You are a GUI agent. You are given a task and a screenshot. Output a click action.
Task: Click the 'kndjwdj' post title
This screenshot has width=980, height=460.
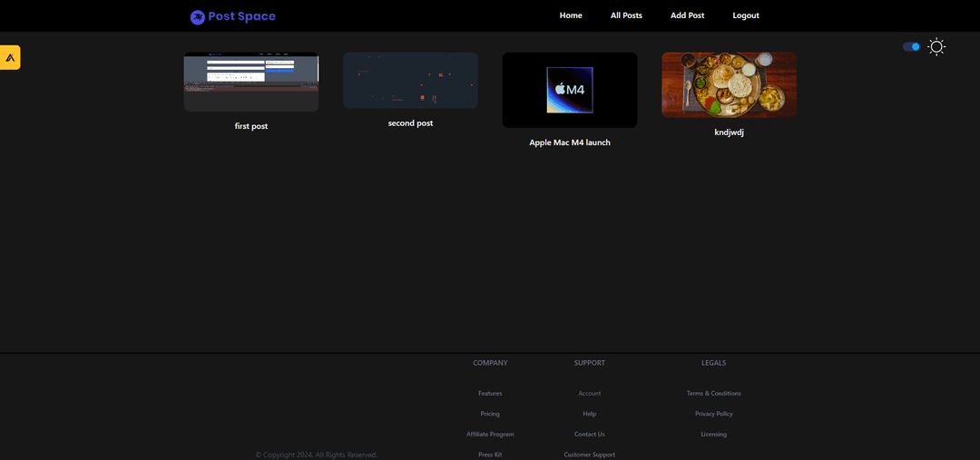point(730,132)
